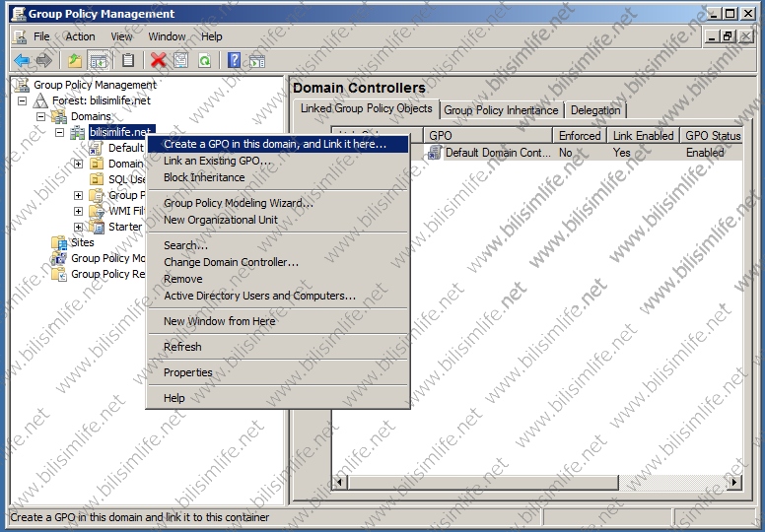Select Help at bottom of context menu
765x532 pixels.
(x=278, y=398)
